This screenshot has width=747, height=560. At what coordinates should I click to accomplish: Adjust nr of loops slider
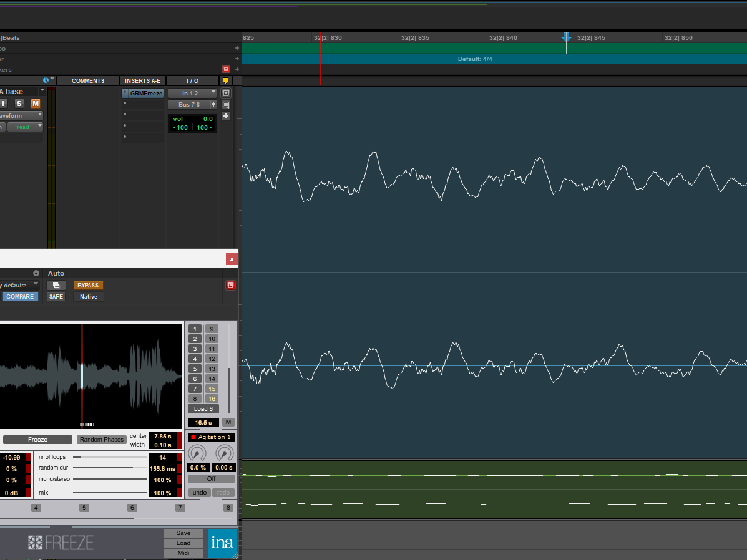click(x=110, y=457)
